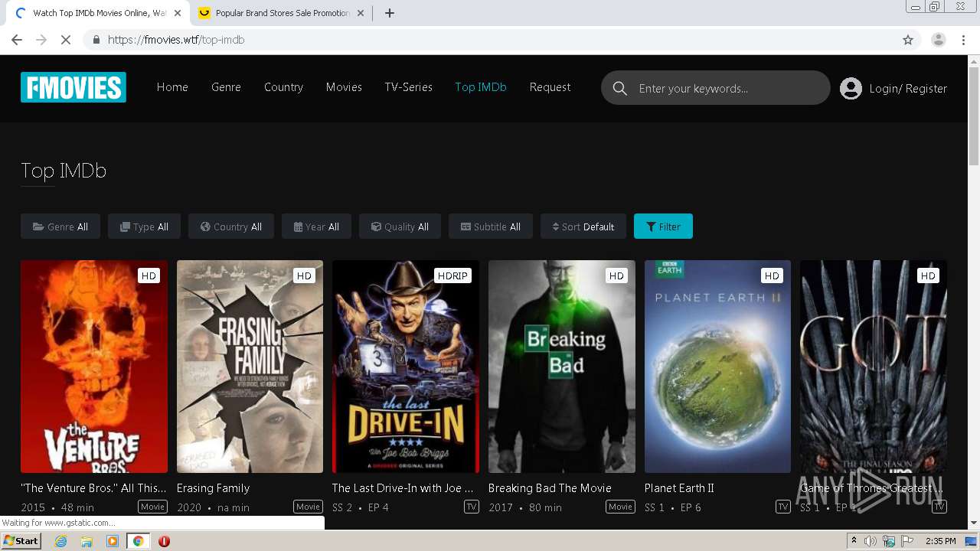Click The Last Drive-In with Joe title
The height and width of the screenshot is (551, 980).
pyautogui.click(x=403, y=487)
